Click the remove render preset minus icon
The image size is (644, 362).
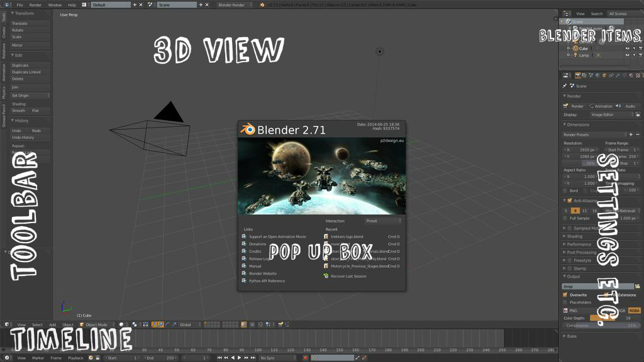tap(638, 134)
